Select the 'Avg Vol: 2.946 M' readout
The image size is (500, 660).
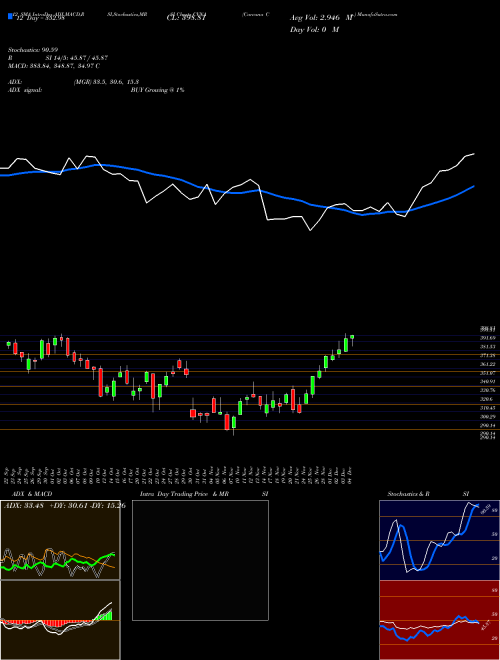(x=321, y=18)
